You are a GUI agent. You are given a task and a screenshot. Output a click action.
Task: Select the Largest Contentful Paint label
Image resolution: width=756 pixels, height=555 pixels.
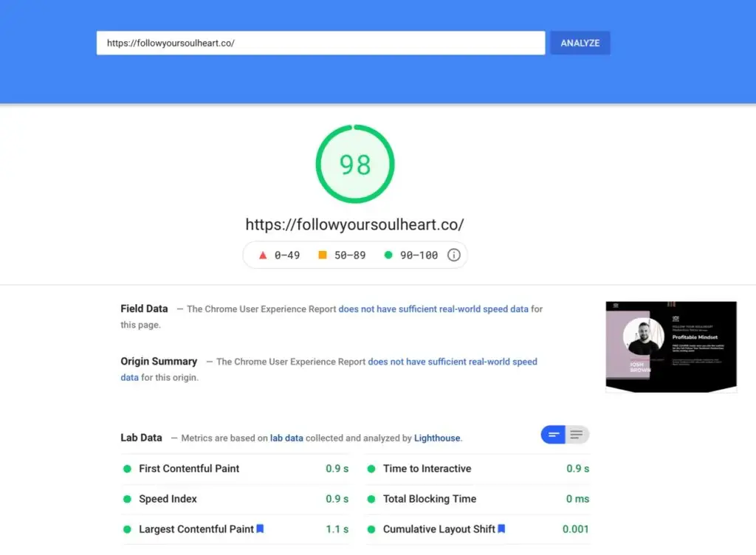[196, 529]
